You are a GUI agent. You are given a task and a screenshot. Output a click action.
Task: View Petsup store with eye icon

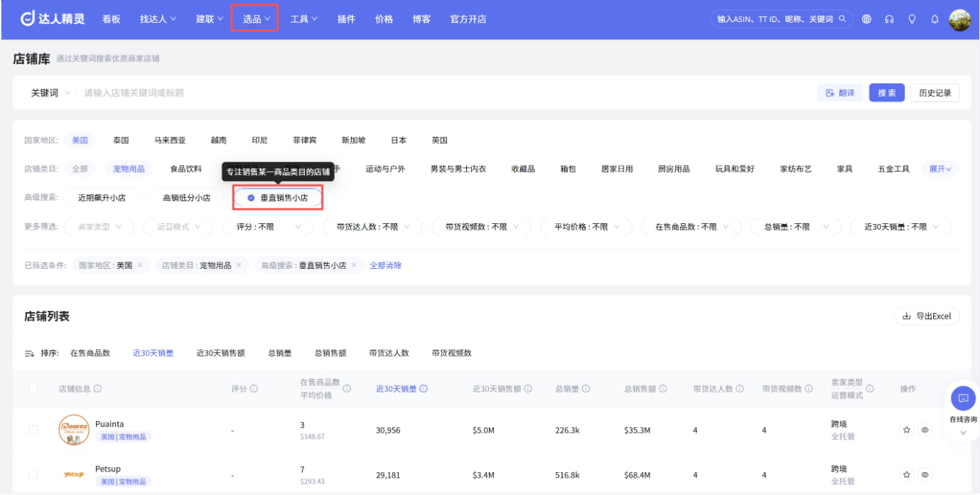click(925, 474)
